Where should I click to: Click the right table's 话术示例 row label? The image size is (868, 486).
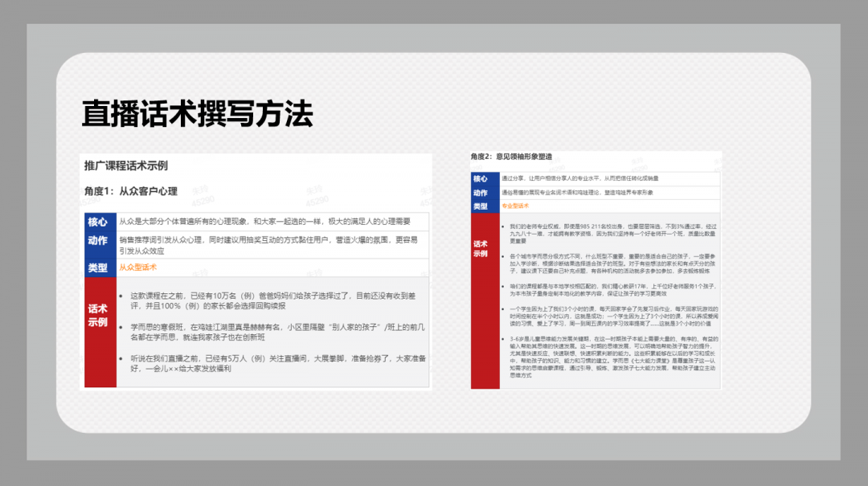tap(483, 249)
